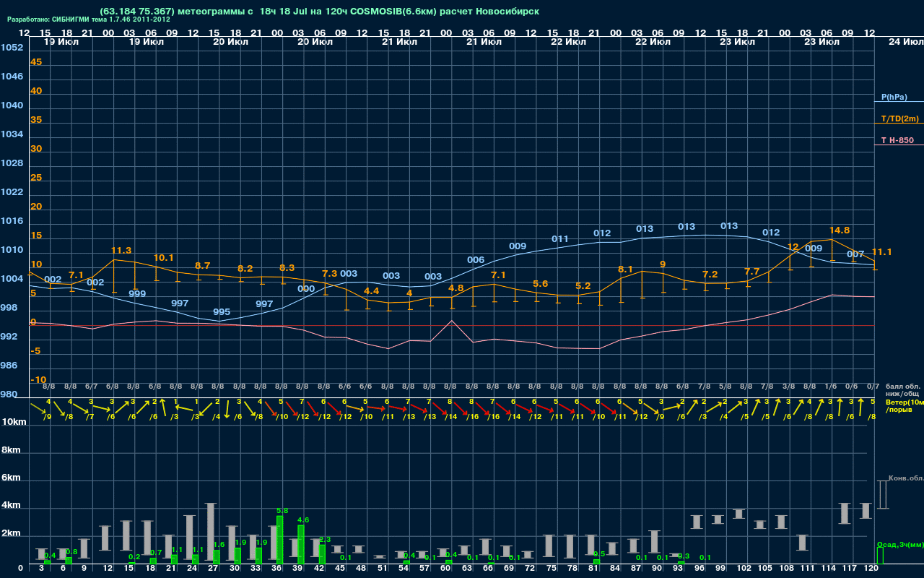Click the 11.1 final temperature value
This screenshot has width=924, height=578.
881,252
